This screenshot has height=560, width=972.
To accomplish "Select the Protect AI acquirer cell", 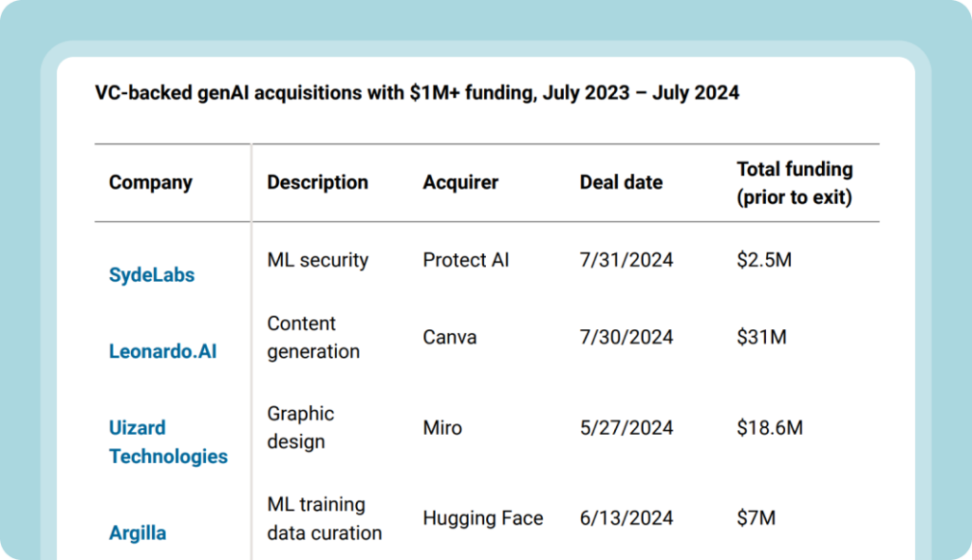I will click(466, 260).
